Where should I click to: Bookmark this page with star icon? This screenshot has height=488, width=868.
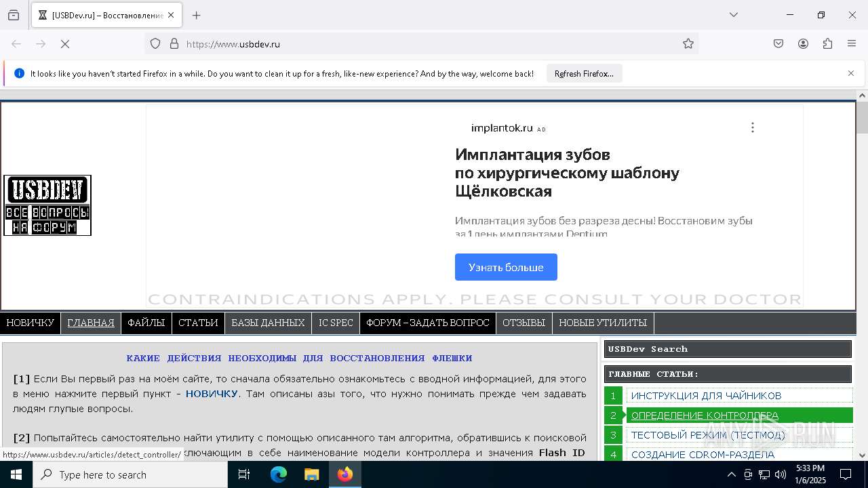point(688,44)
